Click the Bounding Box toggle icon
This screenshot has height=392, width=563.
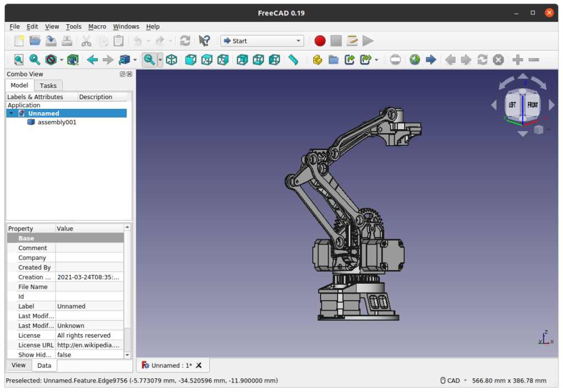pos(73,59)
